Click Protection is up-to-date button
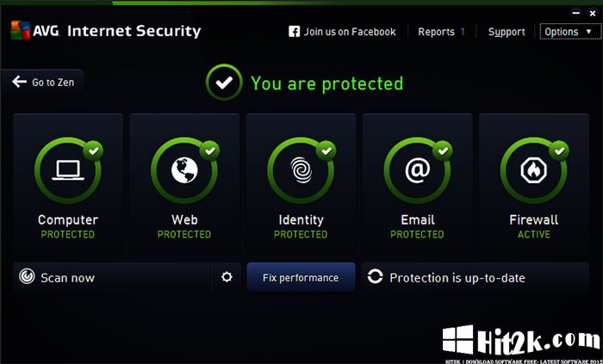 tap(457, 277)
